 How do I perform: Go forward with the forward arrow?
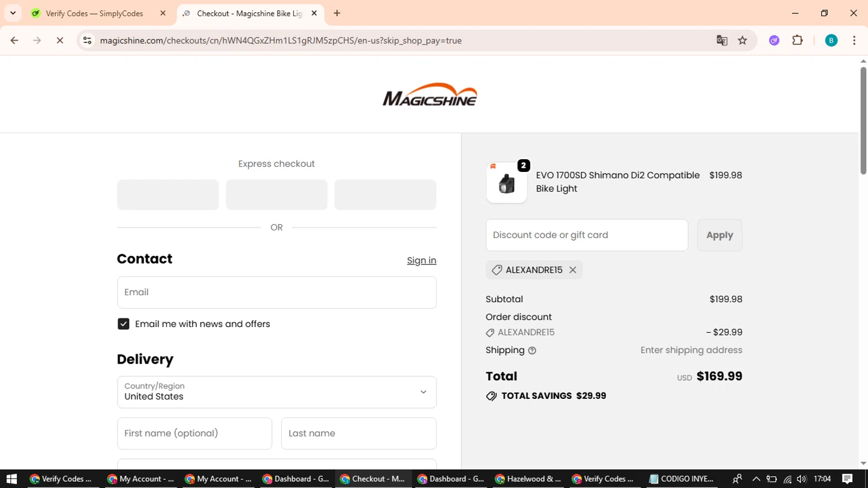point(37,41)
